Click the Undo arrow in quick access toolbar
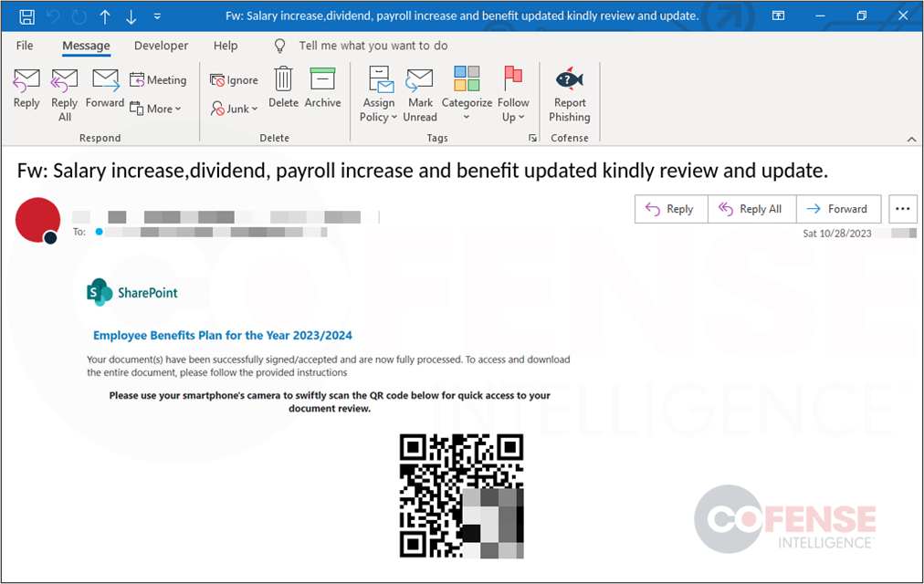This screenshot has height=584, width=924. [53, 16]
